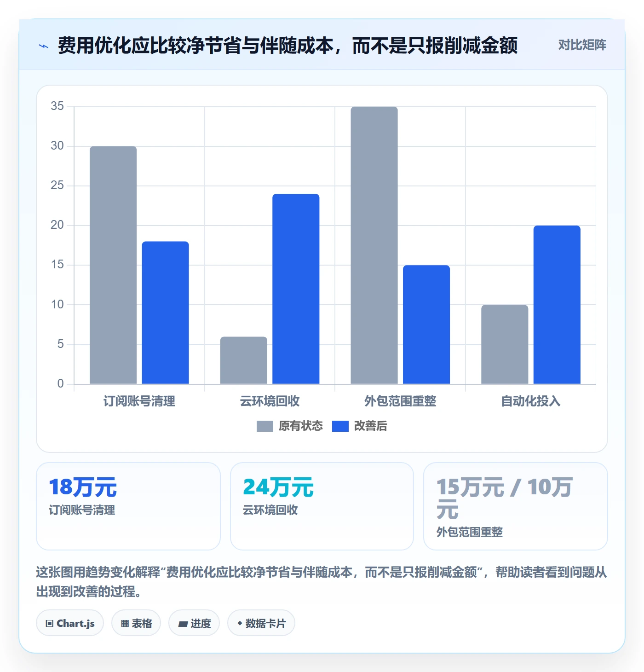Click the 数据卡片 tag chip
The image size is (644, 672).
[261, 623]
